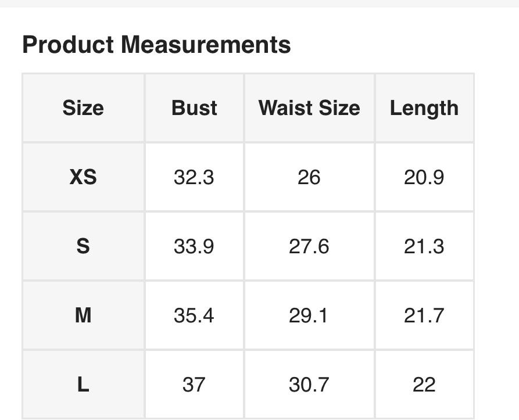Click the L length value 22
Screen dimensions: 519x420
point(424,385)
